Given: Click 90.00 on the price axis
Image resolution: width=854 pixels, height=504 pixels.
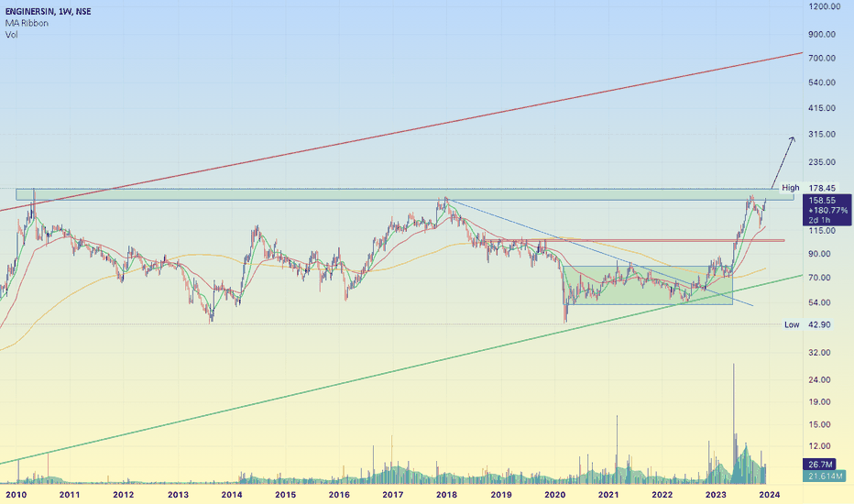Looking at the screenshot, I should [819, 254].
